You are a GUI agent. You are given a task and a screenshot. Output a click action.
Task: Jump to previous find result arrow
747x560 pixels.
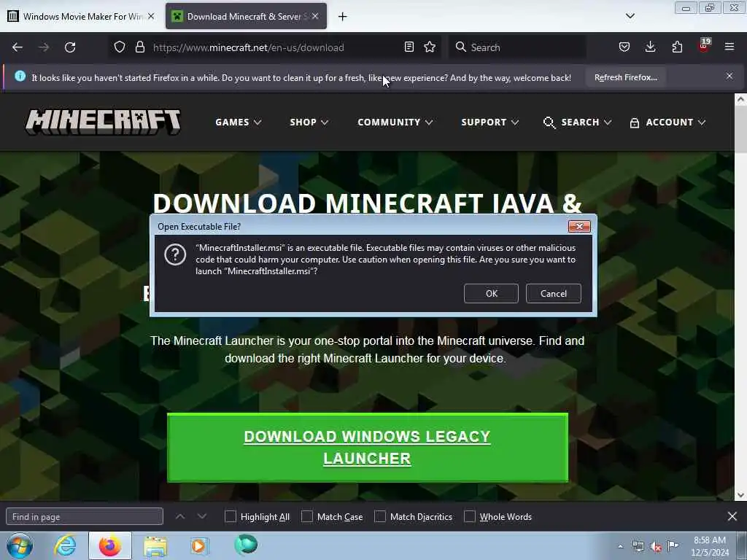pyautogui.click(x=180, y=516)
